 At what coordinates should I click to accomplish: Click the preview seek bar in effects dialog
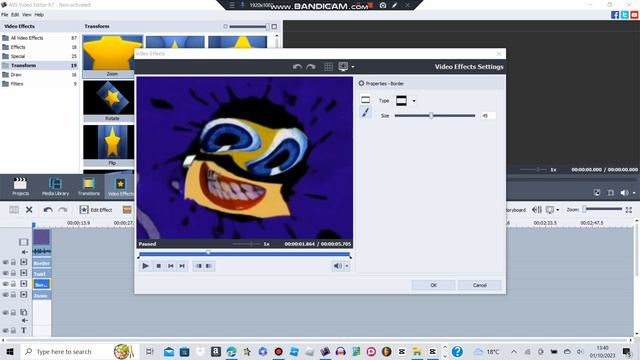click(x=244, y=254)
